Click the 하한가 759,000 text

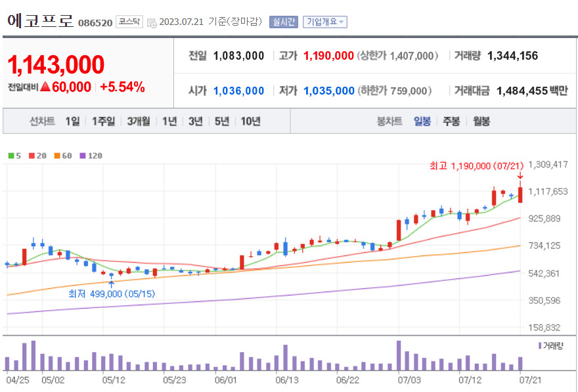click(394, 91)
